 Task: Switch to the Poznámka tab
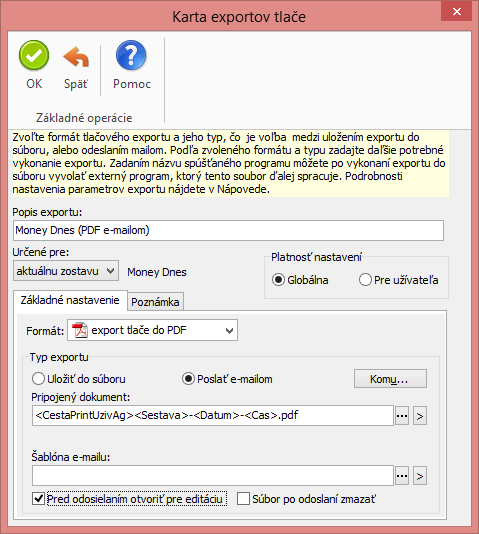click(155, 302)
